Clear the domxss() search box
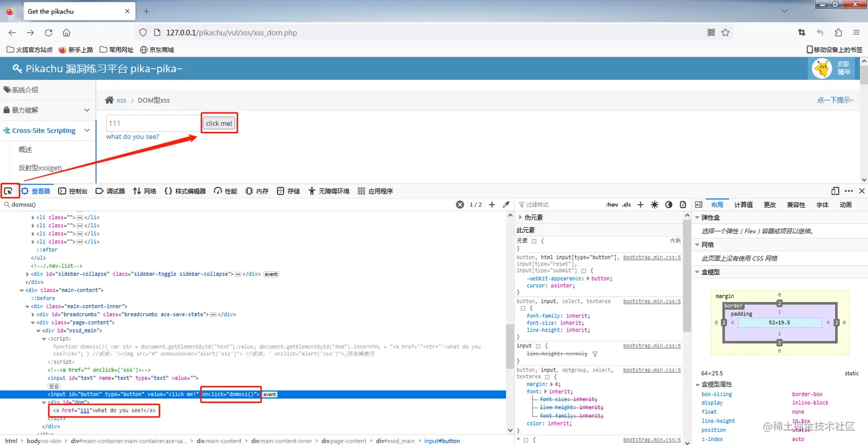The width and height of the screenshot is (868, 445). 460,205
